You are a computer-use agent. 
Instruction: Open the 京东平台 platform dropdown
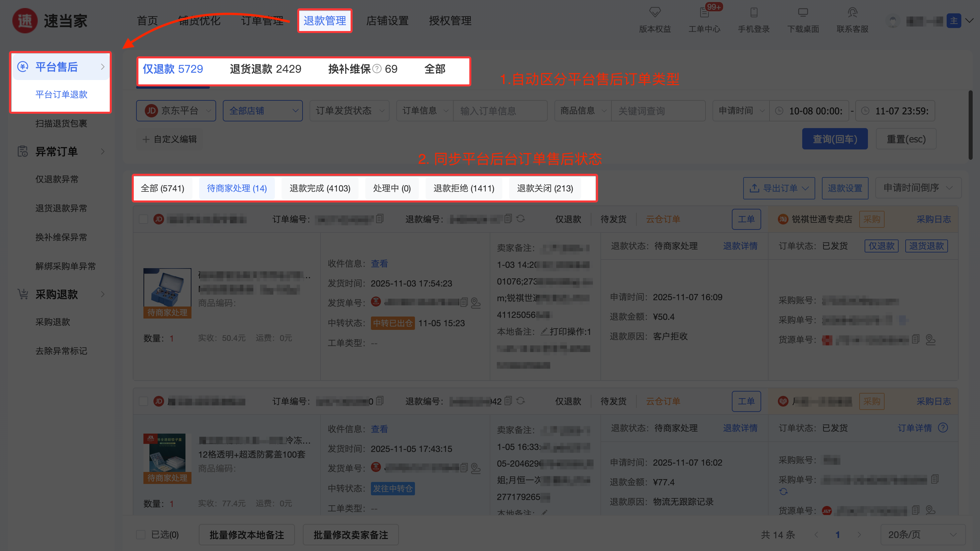tap(176, 111)
